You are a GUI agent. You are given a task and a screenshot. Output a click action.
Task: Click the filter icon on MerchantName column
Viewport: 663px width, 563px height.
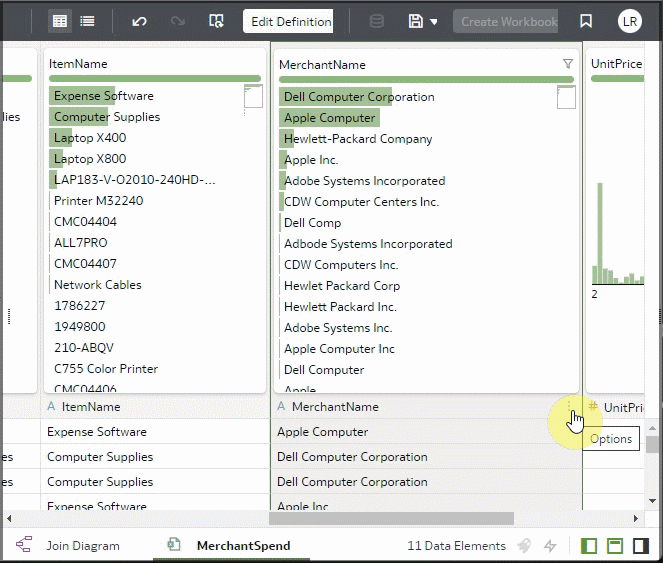point(568,64)
